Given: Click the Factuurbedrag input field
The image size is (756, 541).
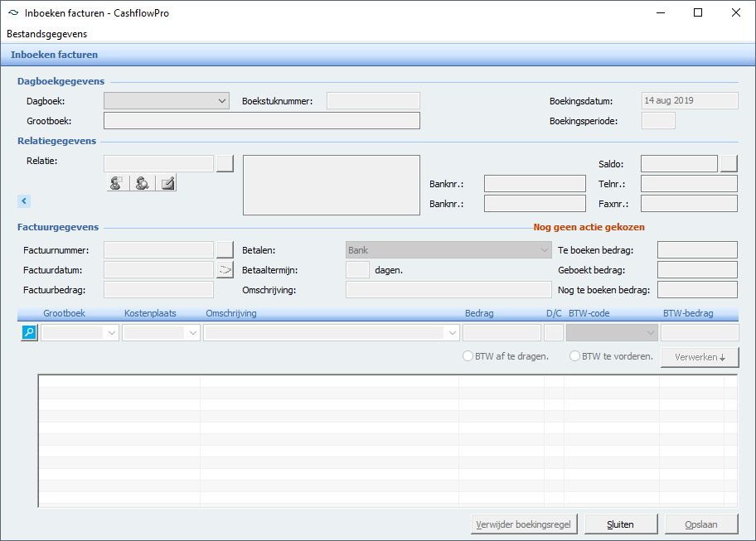Looking at the screenshot, I should coord(158,289).
